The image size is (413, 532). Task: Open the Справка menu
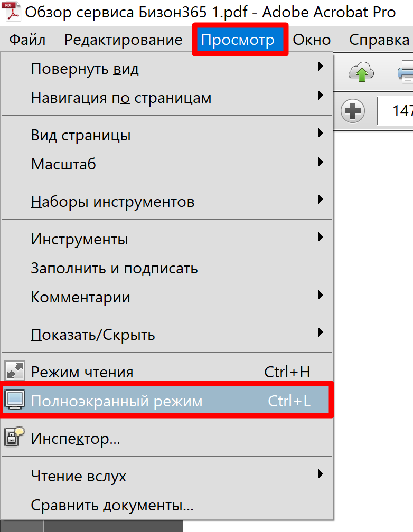pyautogui.click(x=379, y=40)
